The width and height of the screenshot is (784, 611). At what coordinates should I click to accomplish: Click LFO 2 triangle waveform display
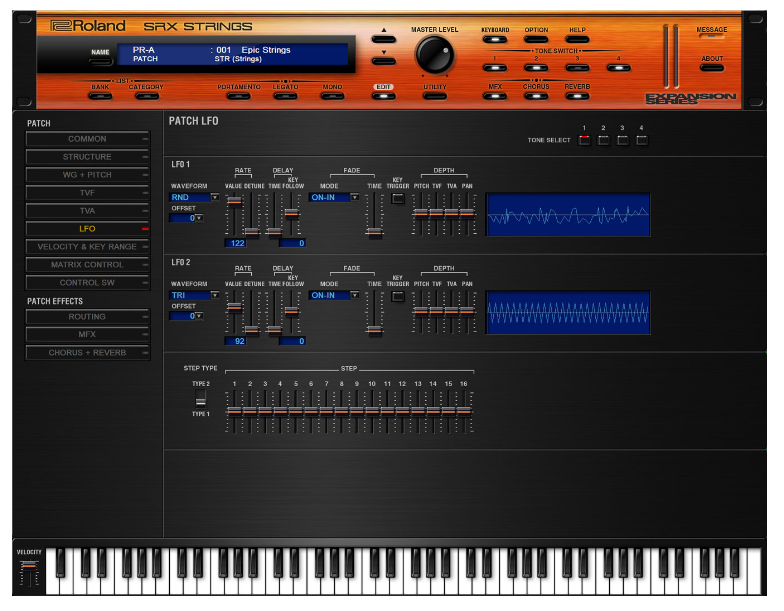coord(568,313)
